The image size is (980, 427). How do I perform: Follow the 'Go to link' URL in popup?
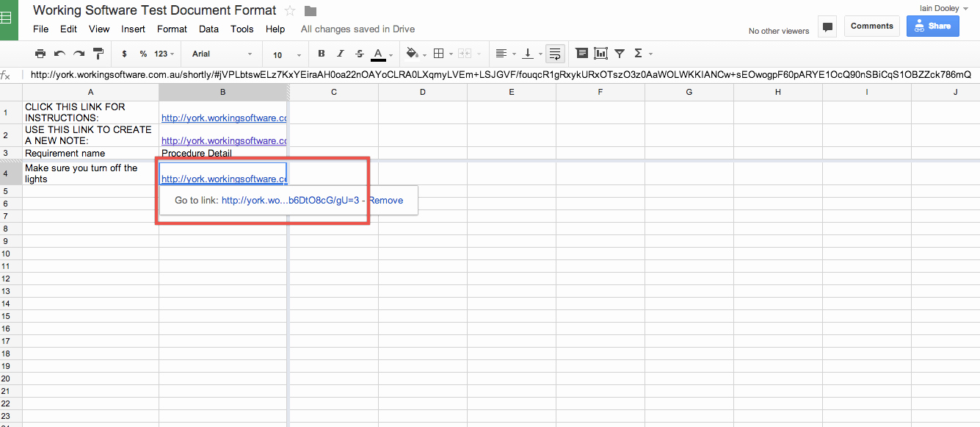[290, 200]
